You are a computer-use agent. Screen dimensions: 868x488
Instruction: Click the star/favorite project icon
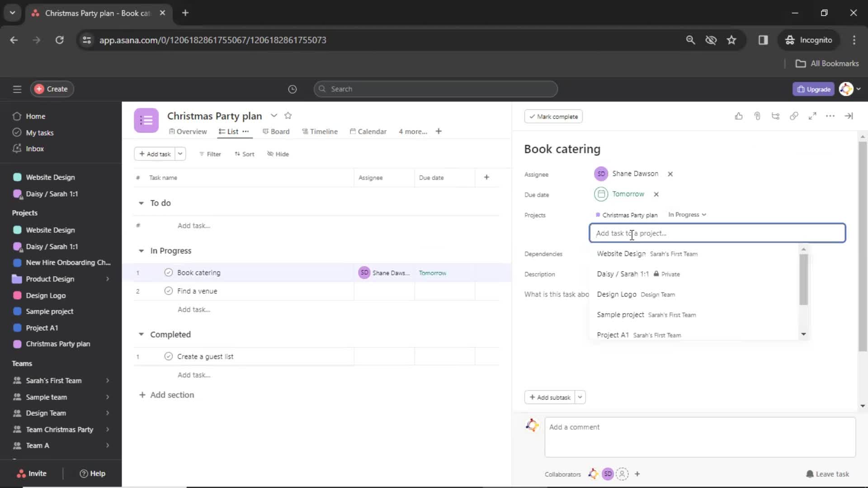tap(288, 115)
